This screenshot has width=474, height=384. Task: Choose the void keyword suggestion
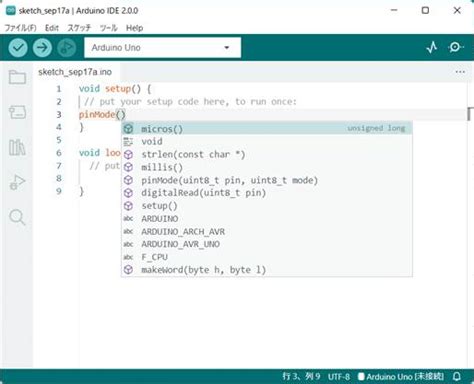pyautogui.click(x=267, y=142)
